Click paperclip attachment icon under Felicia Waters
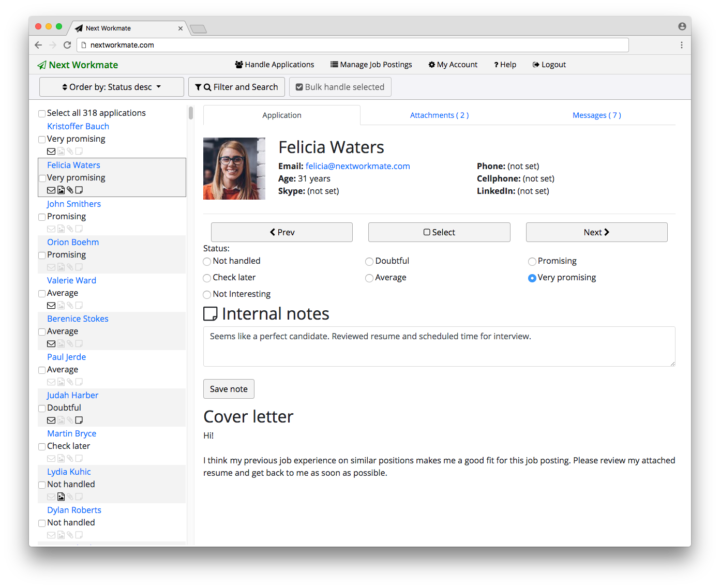 (x=70, y=190)
